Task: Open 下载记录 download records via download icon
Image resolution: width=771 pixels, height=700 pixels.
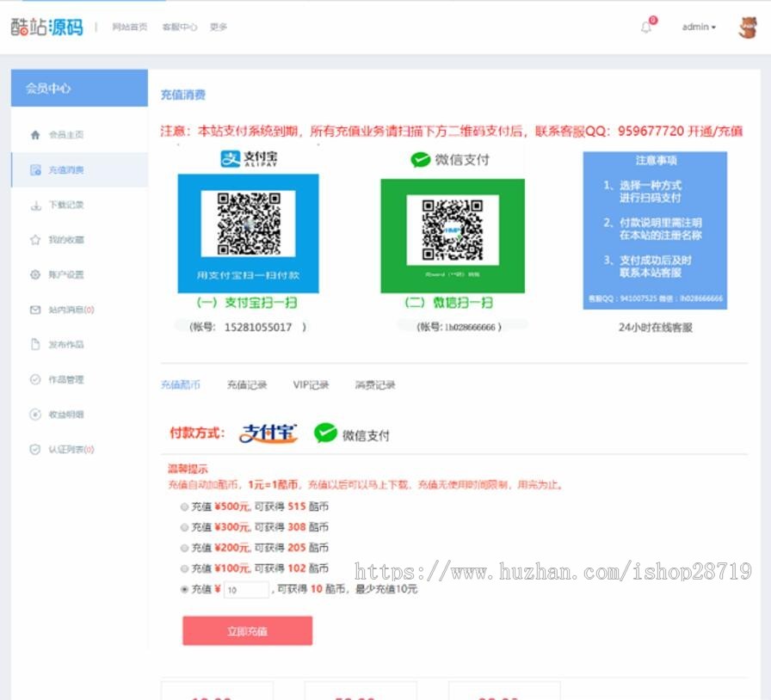Action: 34,205
